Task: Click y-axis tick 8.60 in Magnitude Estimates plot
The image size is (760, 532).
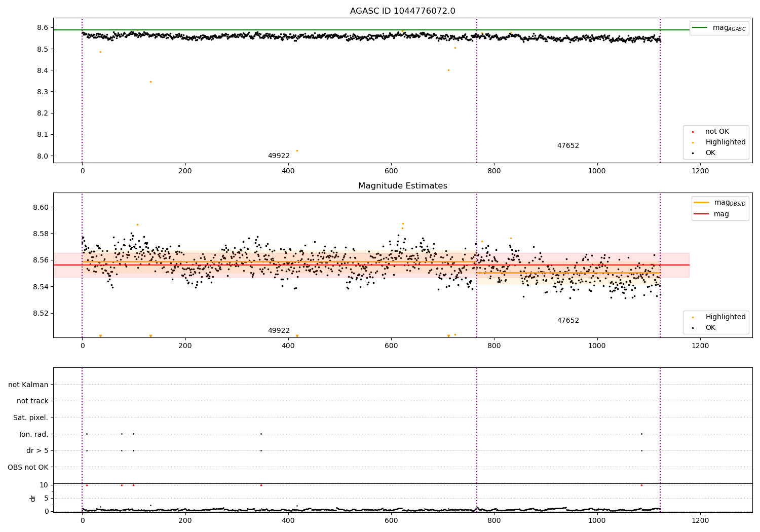Action: pos(41,207)
